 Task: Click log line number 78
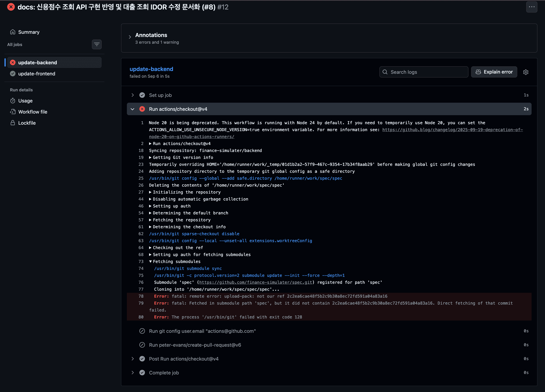click(141, 296)
